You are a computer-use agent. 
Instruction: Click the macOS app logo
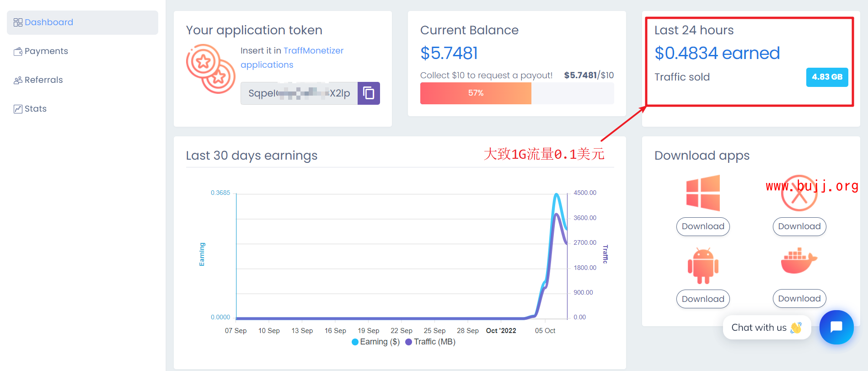coord(799,193)
